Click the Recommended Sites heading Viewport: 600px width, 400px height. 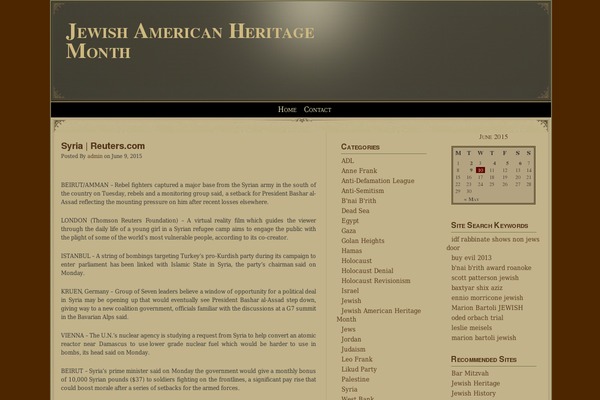coord(484,359)
